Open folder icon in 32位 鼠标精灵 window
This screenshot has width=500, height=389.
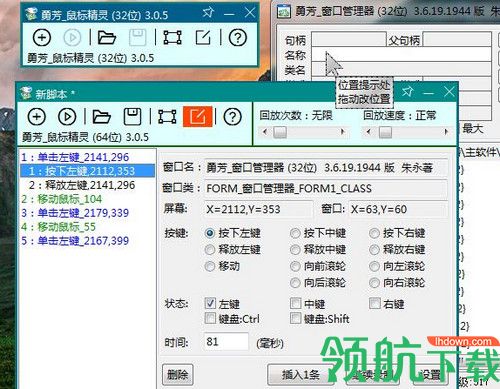pyautogui.click(x=107, y=37)
